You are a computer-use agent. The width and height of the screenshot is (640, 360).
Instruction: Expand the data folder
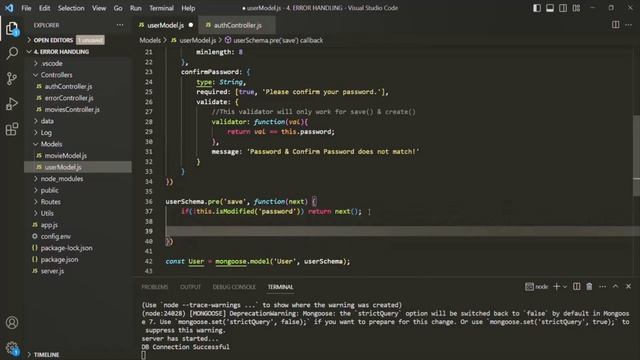pyautogui.click(x=78, y=121)
